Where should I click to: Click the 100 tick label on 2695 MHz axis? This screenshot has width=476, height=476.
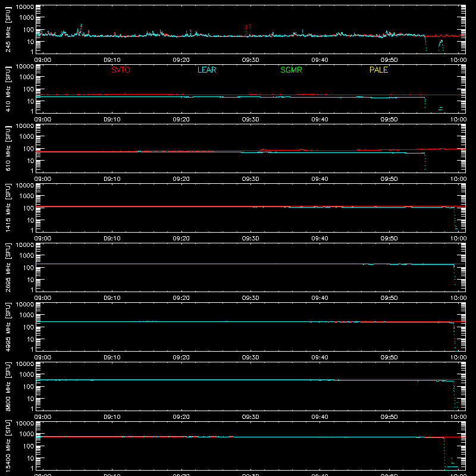point(29,267)
